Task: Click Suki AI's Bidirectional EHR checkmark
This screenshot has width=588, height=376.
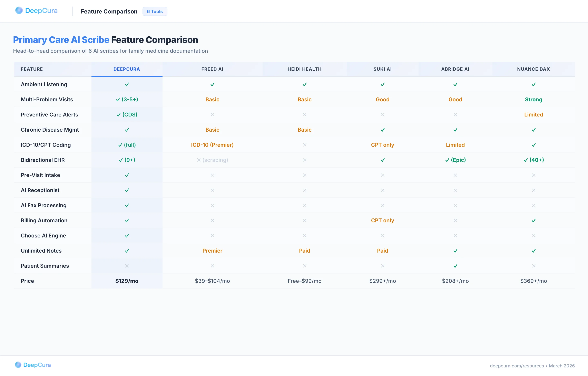Action: pyautogui.click(x=382, y=160)
